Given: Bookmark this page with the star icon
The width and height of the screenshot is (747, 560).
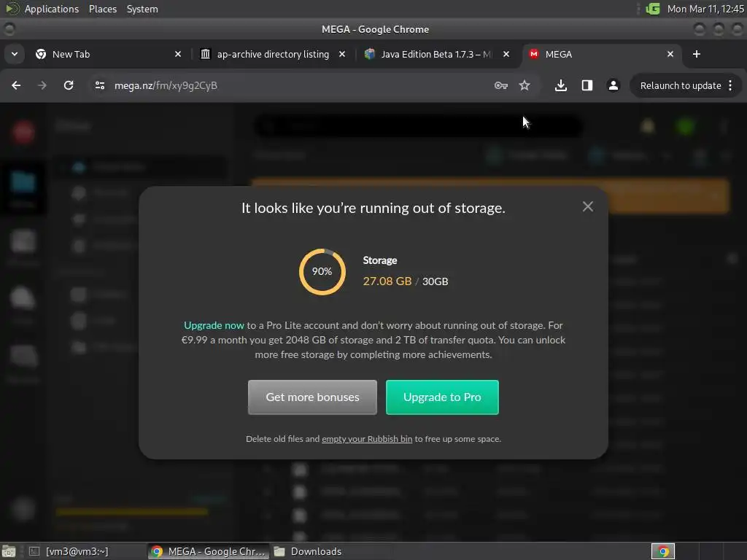Looking at the screenshot, I should (525, 85).
